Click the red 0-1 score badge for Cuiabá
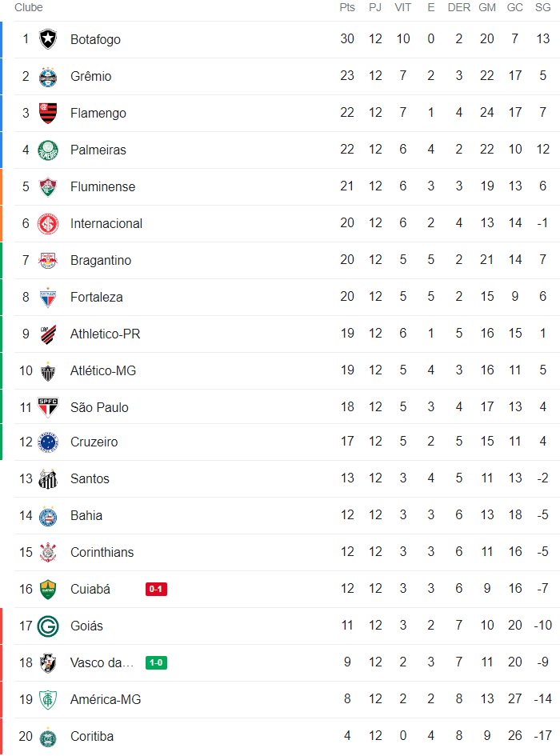Screen dimensions: 560x756 156,590
